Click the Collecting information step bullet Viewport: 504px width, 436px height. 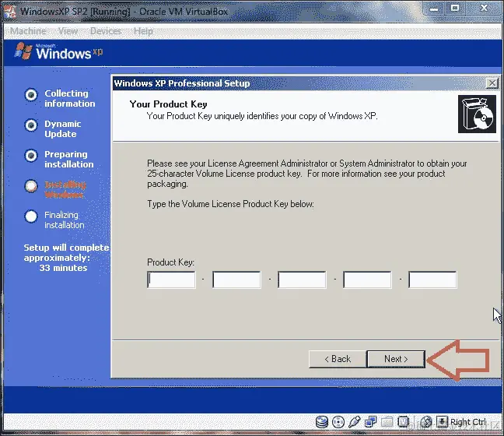(x=31, y=95)
